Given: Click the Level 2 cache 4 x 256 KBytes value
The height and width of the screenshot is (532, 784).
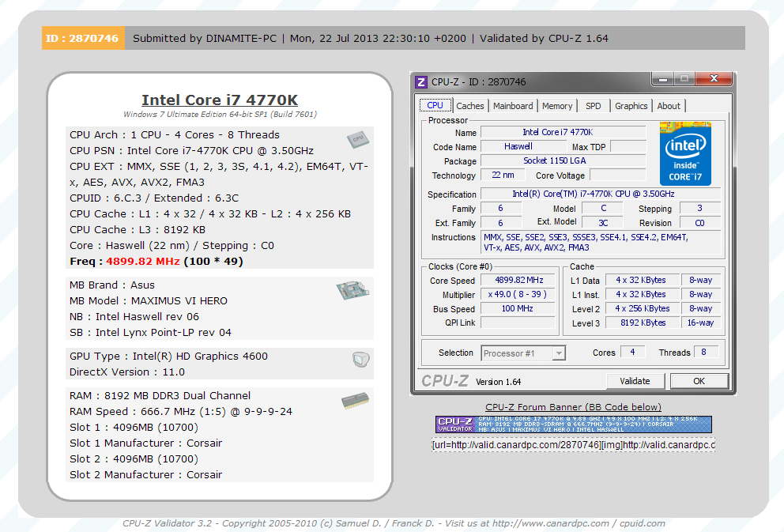Looking at the screenshot, I should [x=642, y=308].
